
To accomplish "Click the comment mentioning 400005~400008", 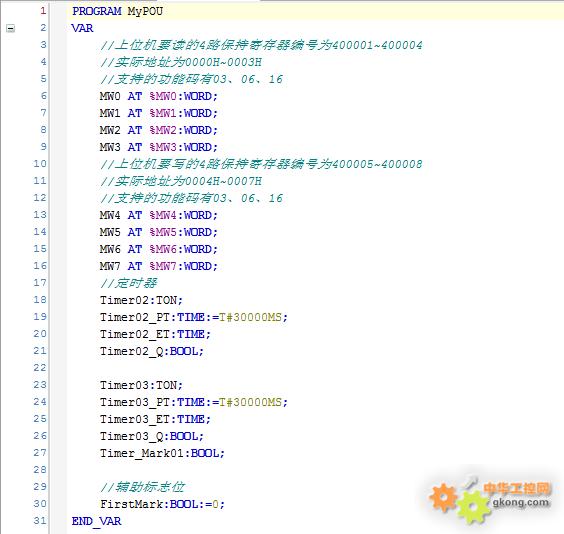I will click(x=261, y=164).
